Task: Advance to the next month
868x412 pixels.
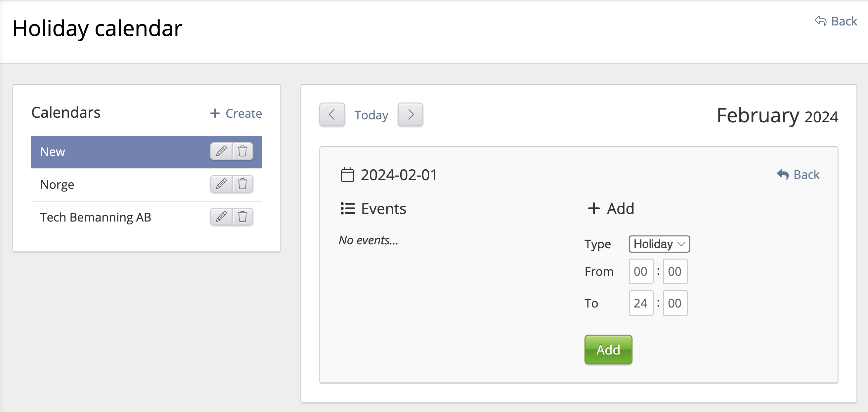Action: pyautogui.click(x=410, y=114)
